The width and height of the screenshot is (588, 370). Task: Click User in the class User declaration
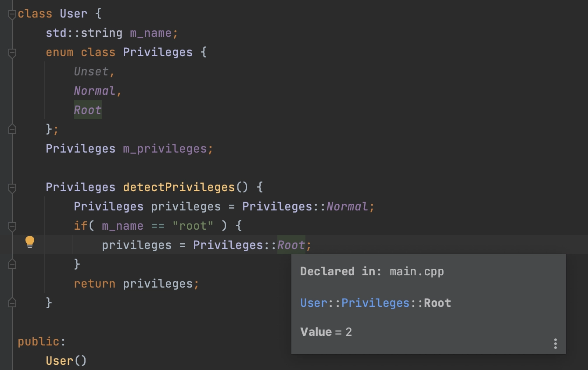pos(73,14)
